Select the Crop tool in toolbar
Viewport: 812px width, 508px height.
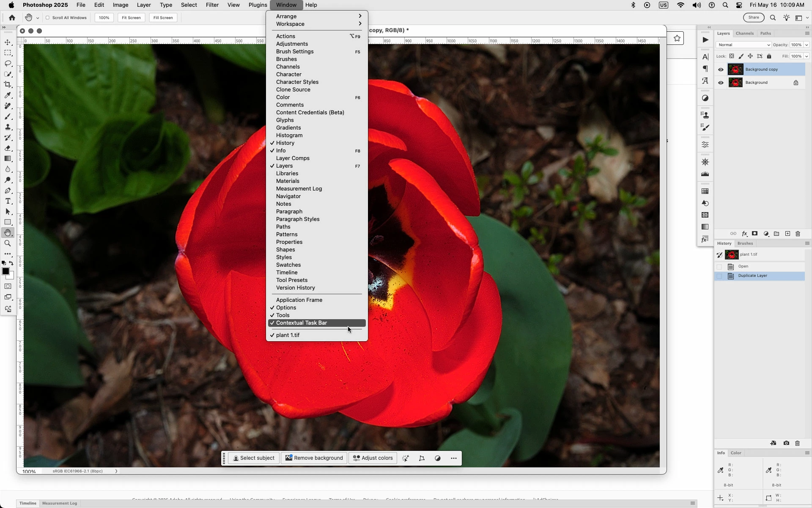pos(8,85)
